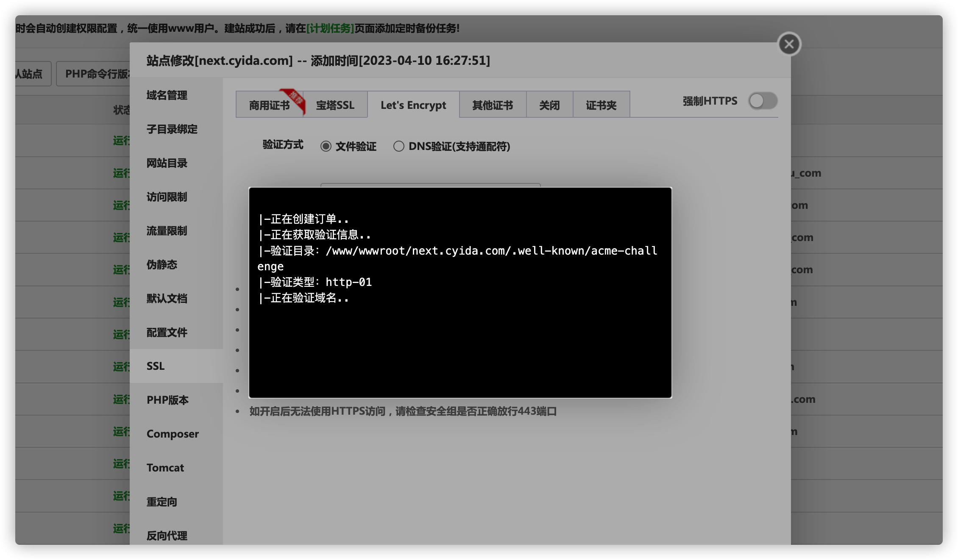Image resolution: width=958 pixels, height=560 pixels.
Task: Select SSL in the sidebar
Action: (176, 366)
